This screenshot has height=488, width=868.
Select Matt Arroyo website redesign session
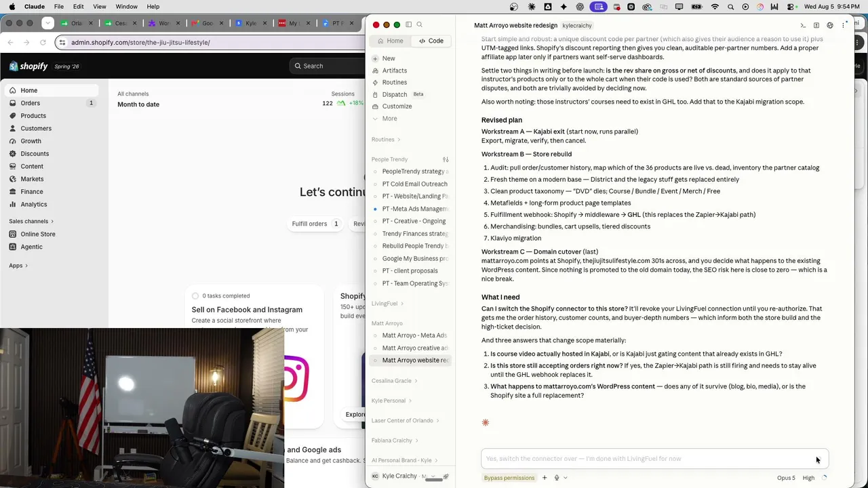[x=411, y=361]
